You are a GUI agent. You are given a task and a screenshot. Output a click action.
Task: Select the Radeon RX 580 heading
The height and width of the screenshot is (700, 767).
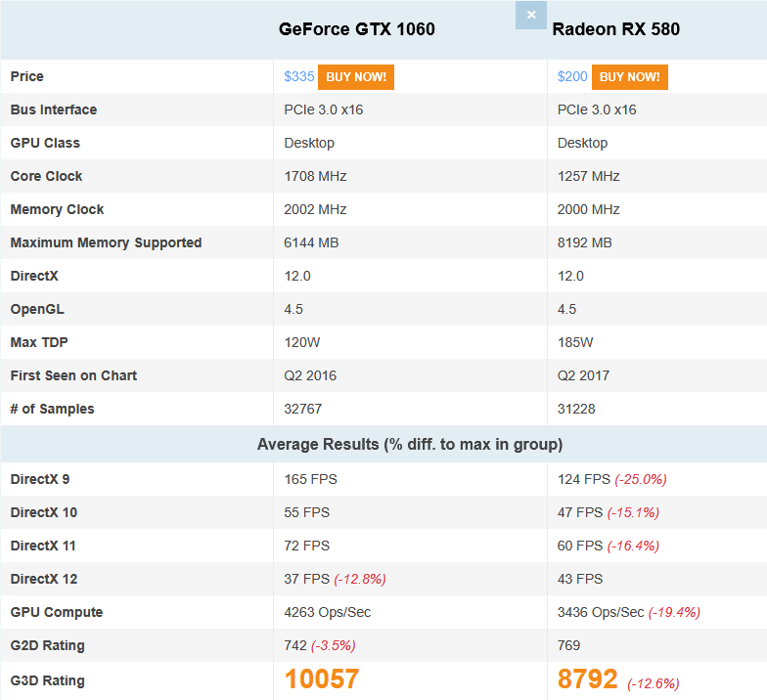pos(616,29)
